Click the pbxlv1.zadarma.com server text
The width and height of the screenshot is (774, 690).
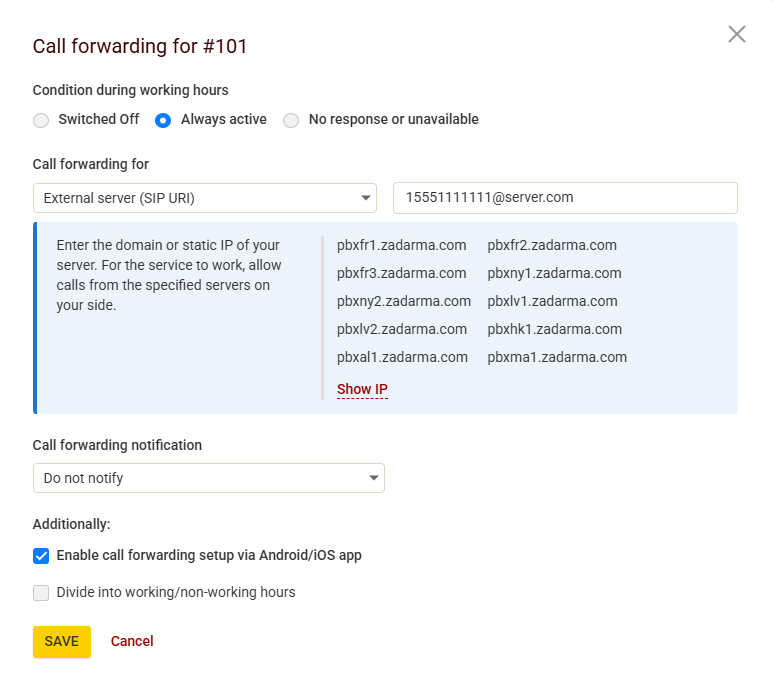[552, 301]
